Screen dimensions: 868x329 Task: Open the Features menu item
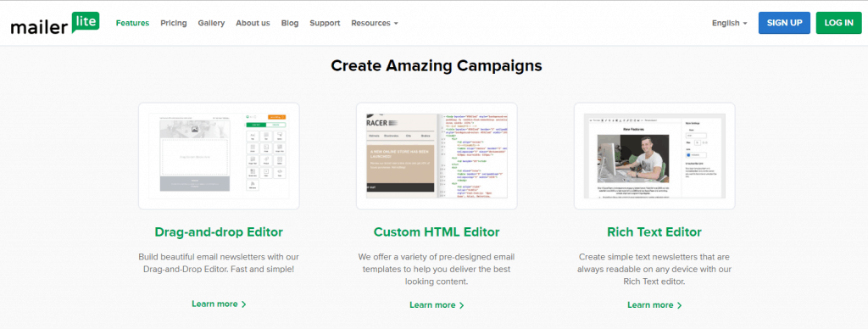tap(132, 23)
